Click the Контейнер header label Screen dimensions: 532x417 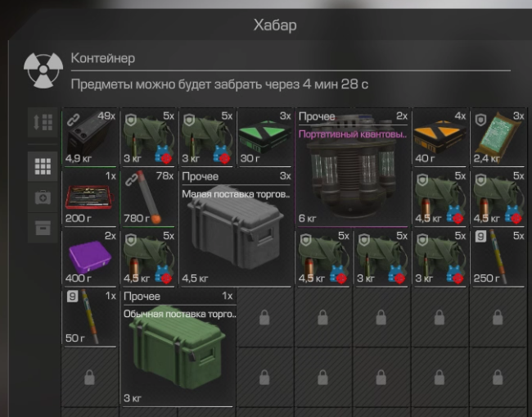103,58
